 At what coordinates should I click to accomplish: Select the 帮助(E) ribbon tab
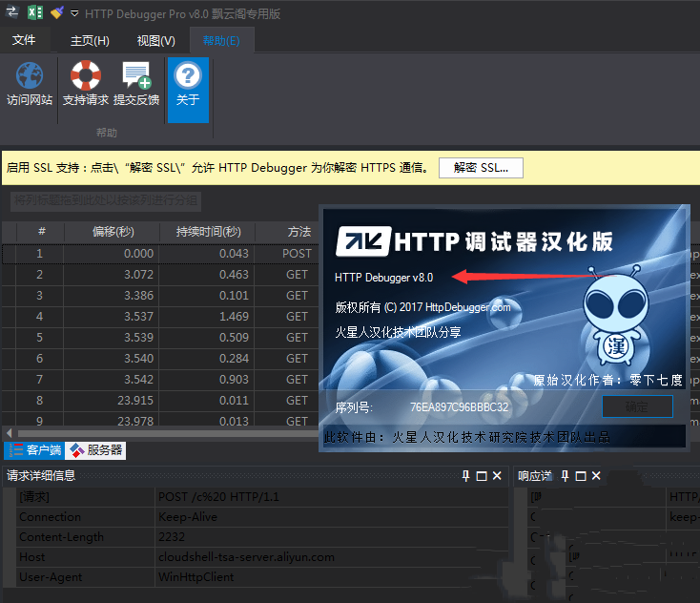[221, 41]
